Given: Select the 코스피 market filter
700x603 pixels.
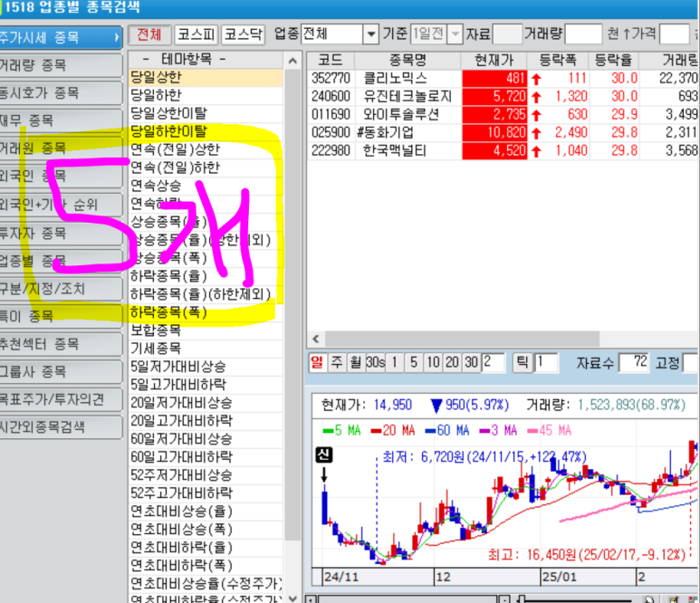Looking at the screenshot, I should point(195,34).
